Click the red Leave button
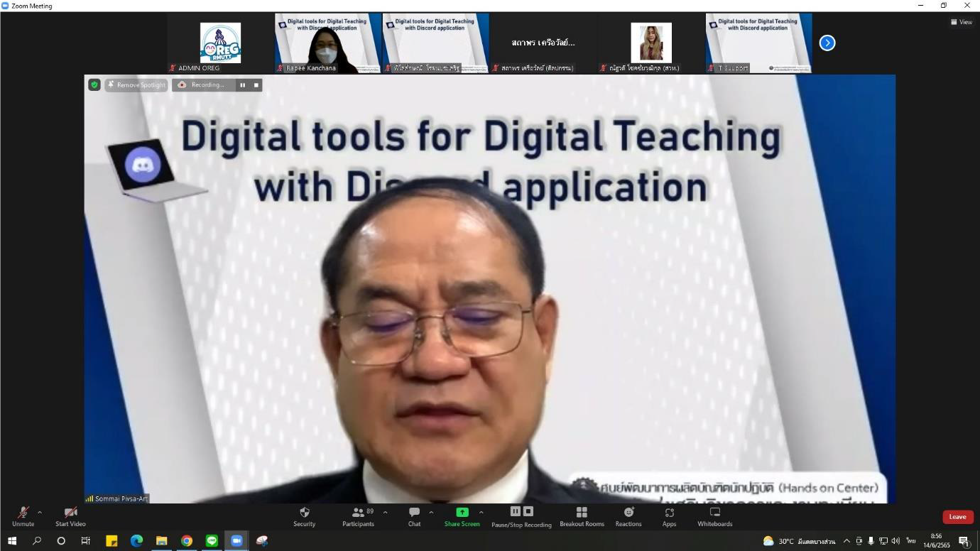 coord(957,517)
